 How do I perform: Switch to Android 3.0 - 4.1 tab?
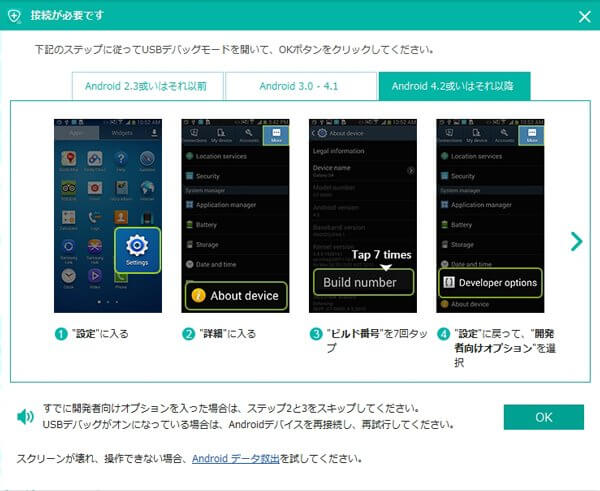300,86
